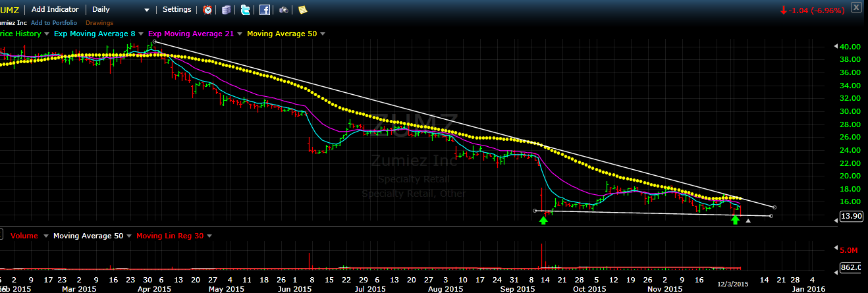Click the 5.0M volume axis label
The width and height of the screenshot is (868, 293).
(x=850, y=250)
